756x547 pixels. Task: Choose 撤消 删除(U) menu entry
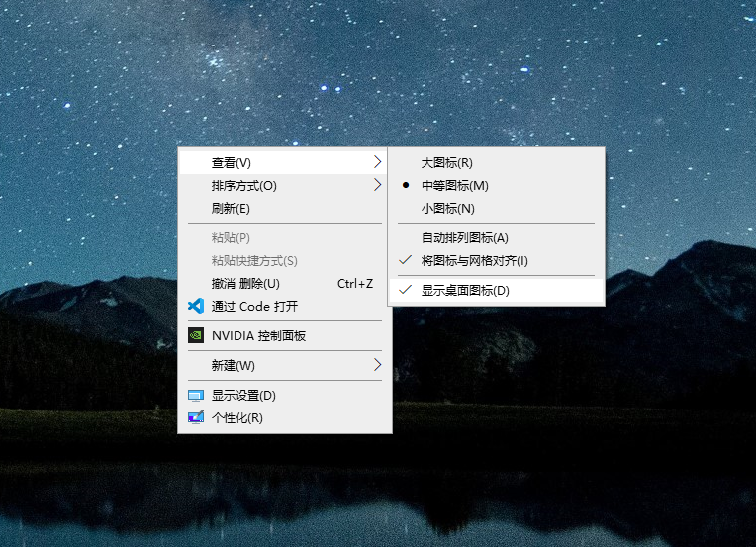(x=284, y=283)
